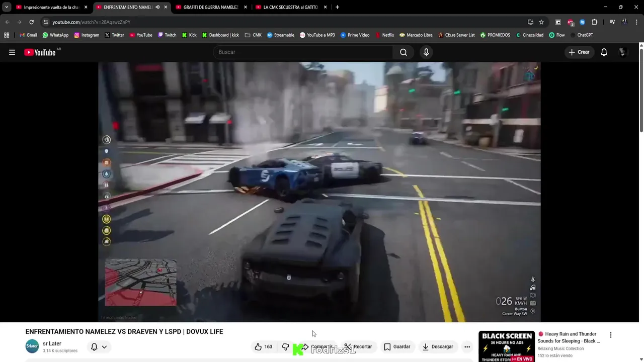Image resolution: width=644 pixels, height=362 pixels.
Task: Reload the page
Action: pos(31,22)
